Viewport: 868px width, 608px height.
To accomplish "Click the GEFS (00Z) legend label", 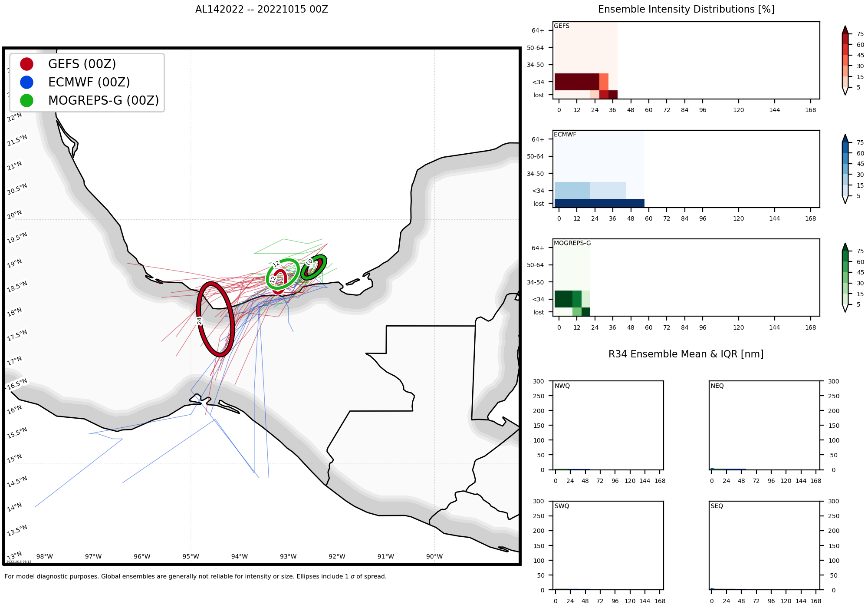I will point(82,64).
